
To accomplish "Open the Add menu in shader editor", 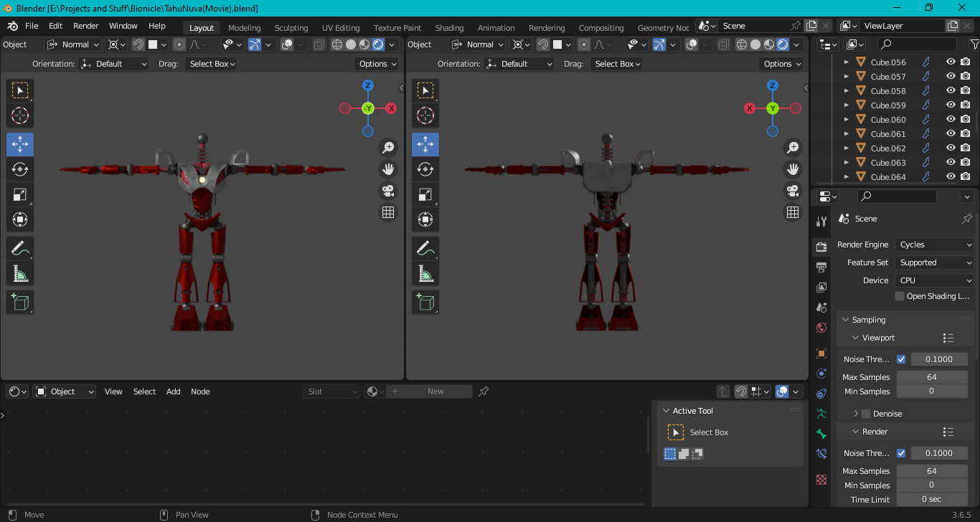I will coord(174,391).
